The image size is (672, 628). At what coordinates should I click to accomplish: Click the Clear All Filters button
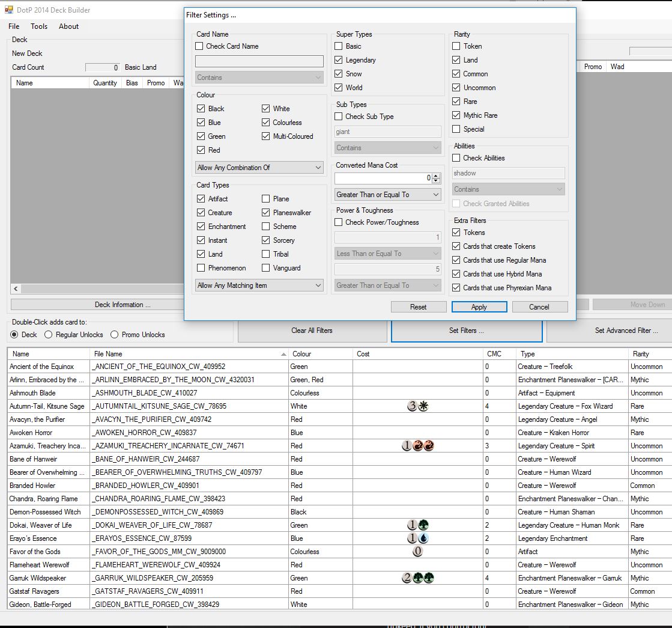[x=312, y=331]
